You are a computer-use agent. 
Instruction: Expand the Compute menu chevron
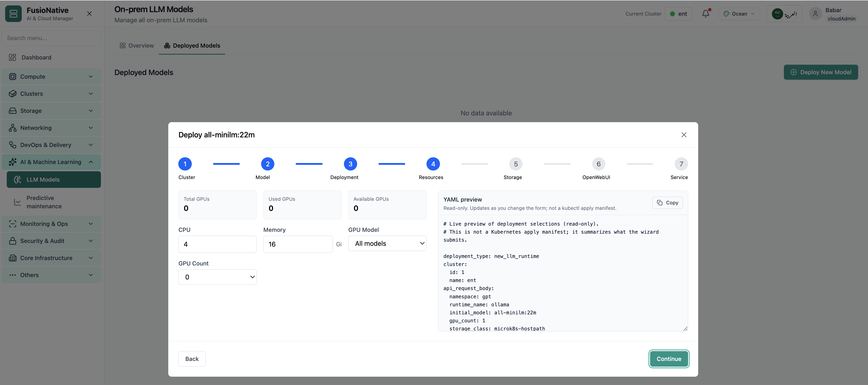tap(91, 77)
